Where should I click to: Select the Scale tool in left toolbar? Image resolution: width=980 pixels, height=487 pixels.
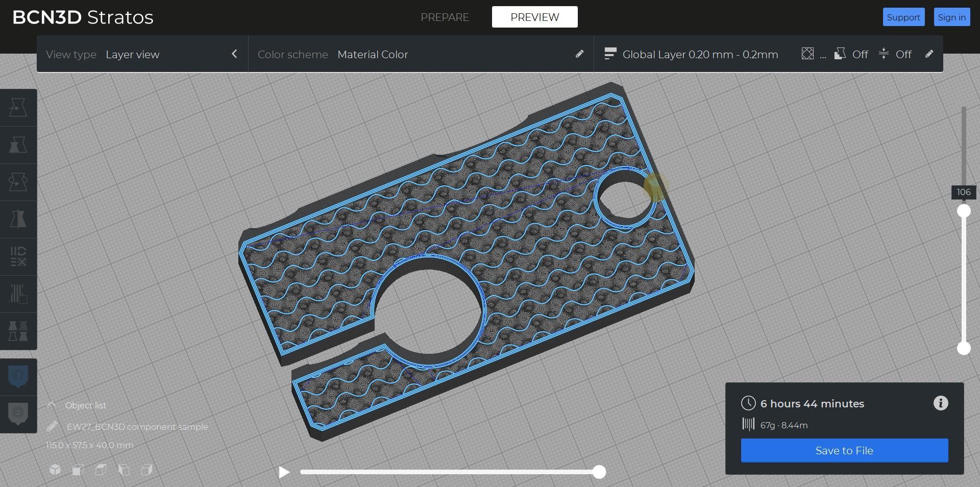click(18, 145)
